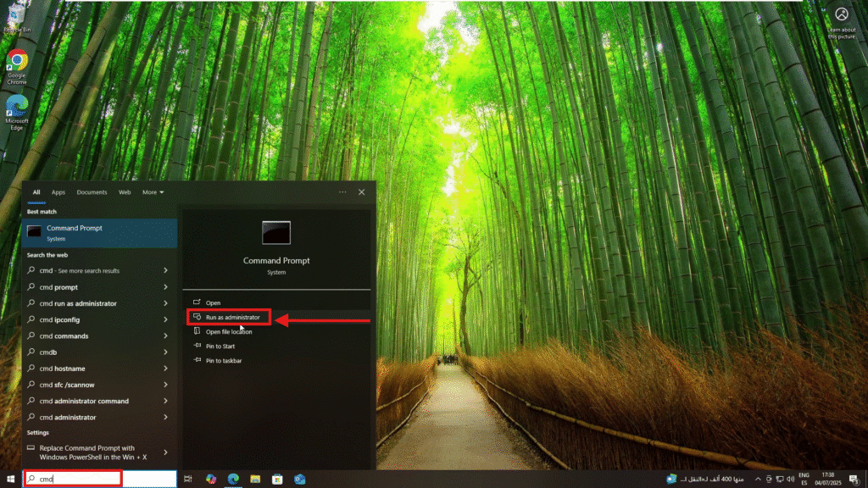Expand the More filter dropdown

153,192
